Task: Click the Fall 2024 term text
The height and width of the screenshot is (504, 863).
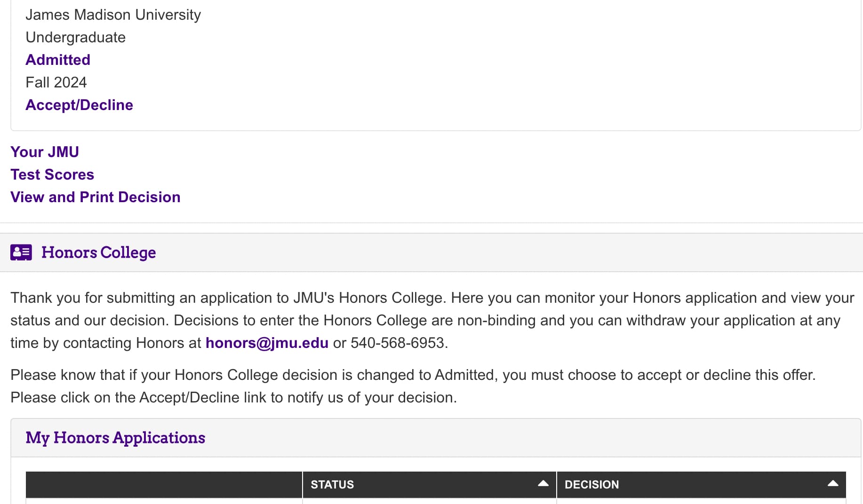Action: [x=56, y=82]
